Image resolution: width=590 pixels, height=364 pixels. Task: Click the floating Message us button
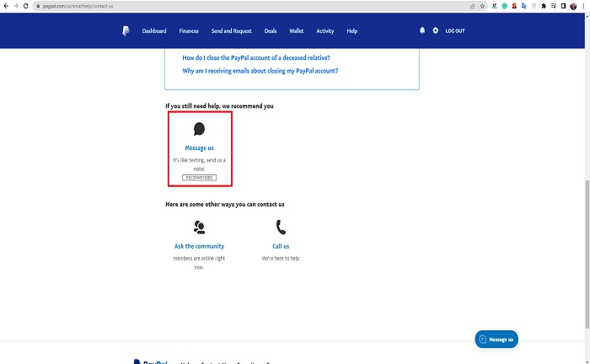pos(496,340)
